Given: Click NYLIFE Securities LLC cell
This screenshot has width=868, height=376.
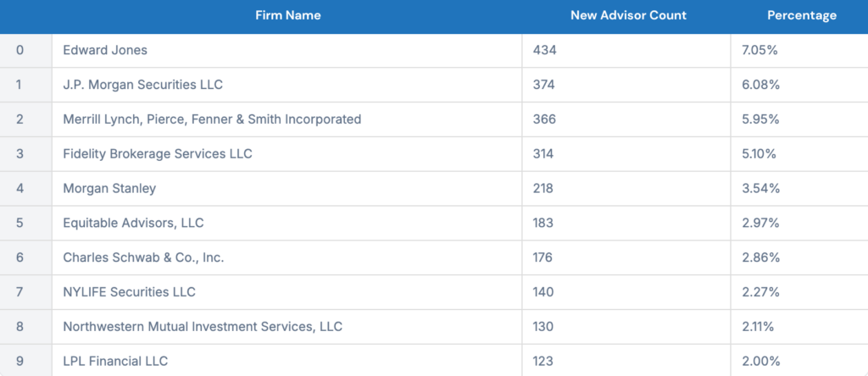Looking at the screenshot, I should pos(287,292).
